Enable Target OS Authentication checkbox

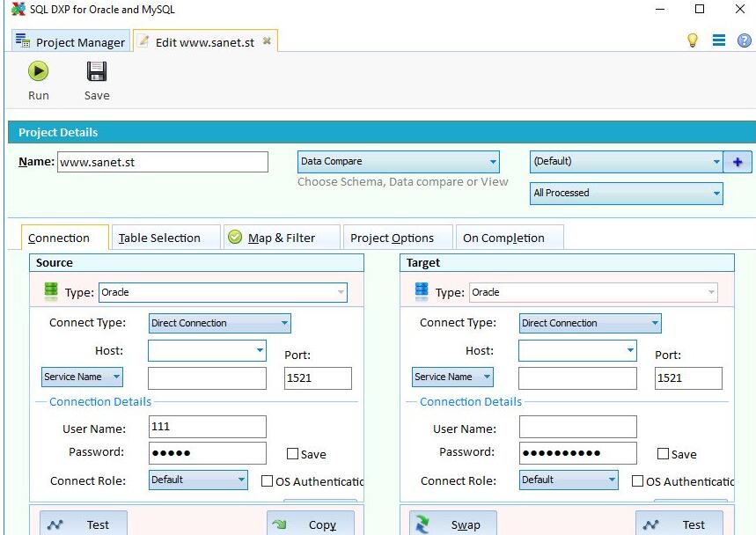(x=637, y=481)
